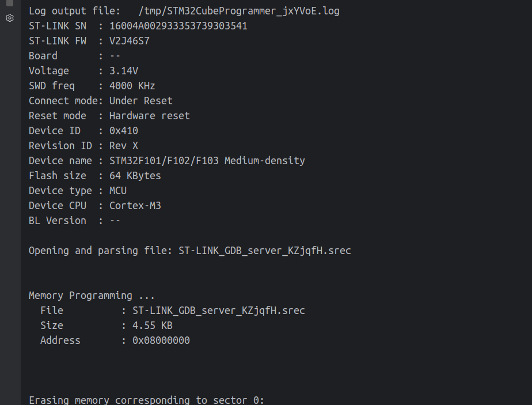532x405 pixels.
Task: Click the Opening and parsing file line
Action: 189,251
